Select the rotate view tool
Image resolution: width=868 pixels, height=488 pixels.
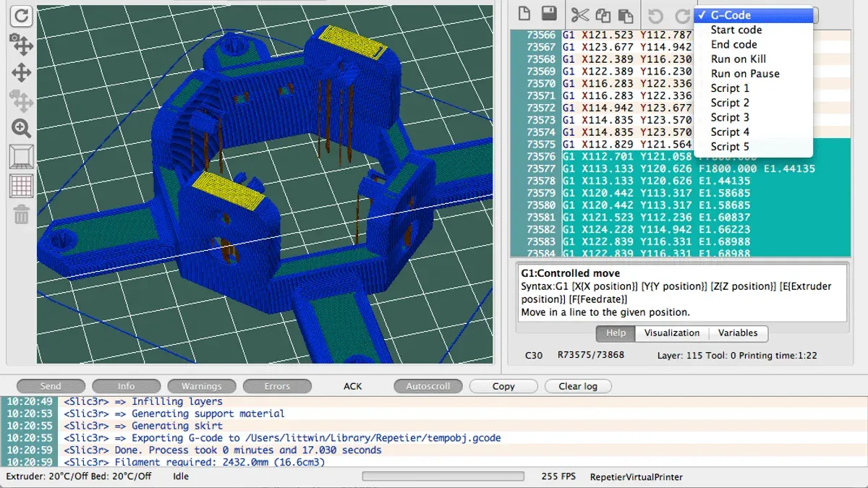[x=21, y=43]
